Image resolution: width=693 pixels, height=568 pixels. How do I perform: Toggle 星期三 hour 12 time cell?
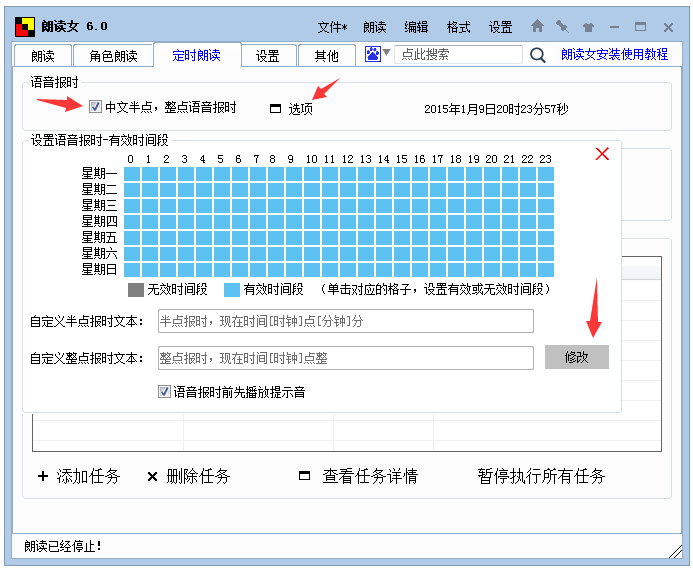[347, 206]
